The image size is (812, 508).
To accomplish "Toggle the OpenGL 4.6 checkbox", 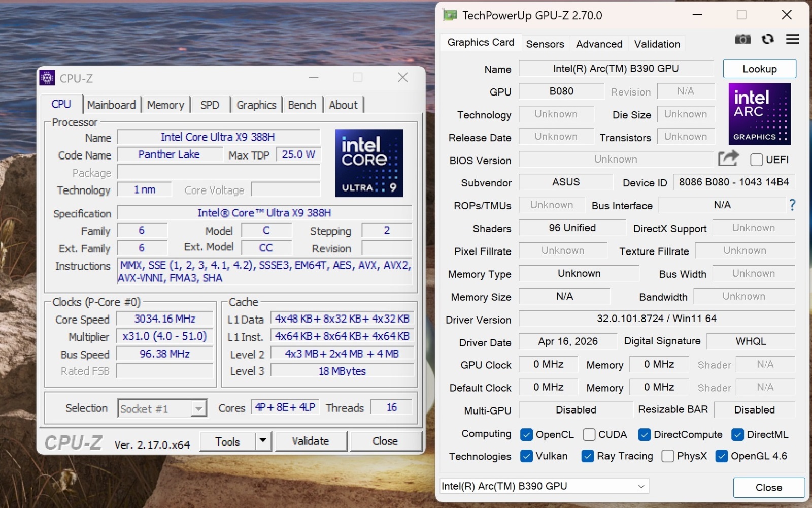I will point(722,456).
